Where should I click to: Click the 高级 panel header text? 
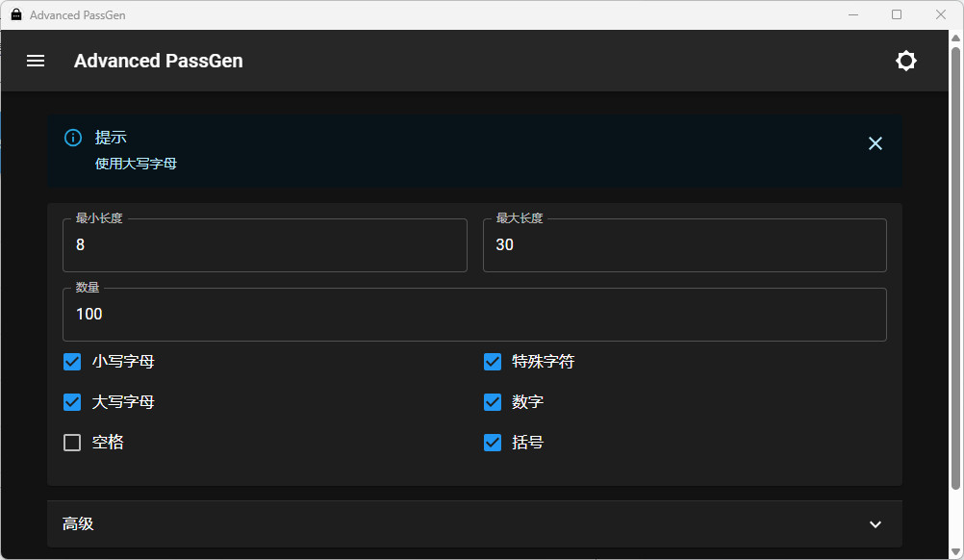pyautogui.click(x=78, y=523)
